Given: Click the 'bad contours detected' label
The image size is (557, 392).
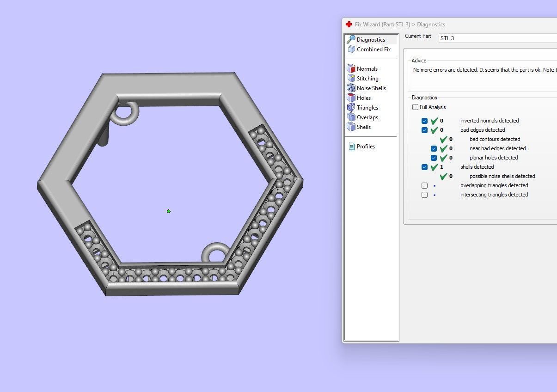Looking at the screenshot, I should pos(495,139).
